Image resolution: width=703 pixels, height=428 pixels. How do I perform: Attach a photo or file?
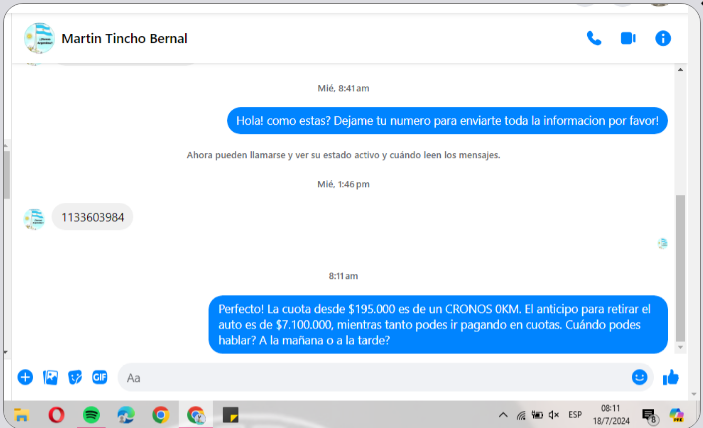50,377
